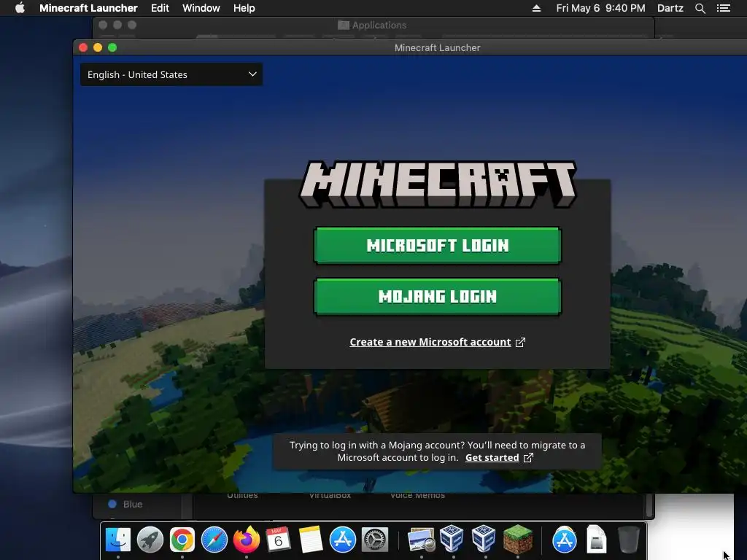Close the Minecraft Launcher window
Viewport: 747px width, 560px height.
point(83,47)
